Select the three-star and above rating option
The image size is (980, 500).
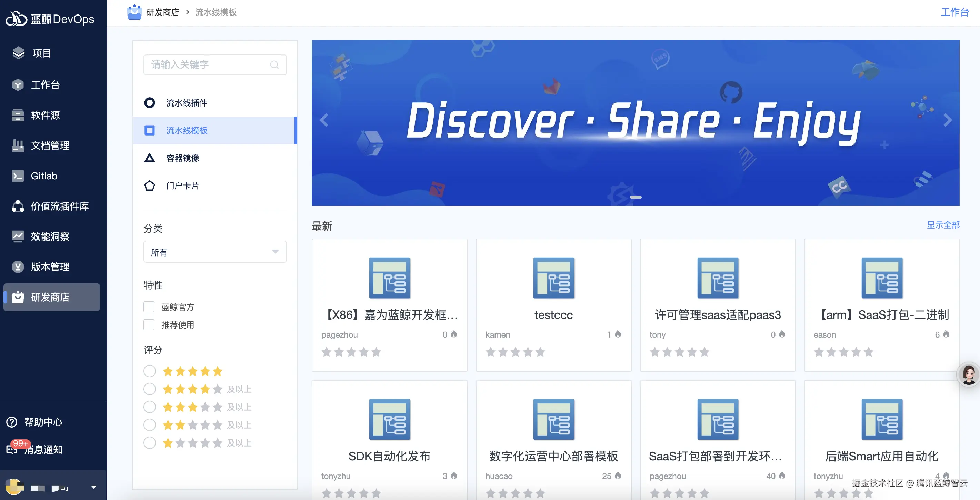click(150, 407)
